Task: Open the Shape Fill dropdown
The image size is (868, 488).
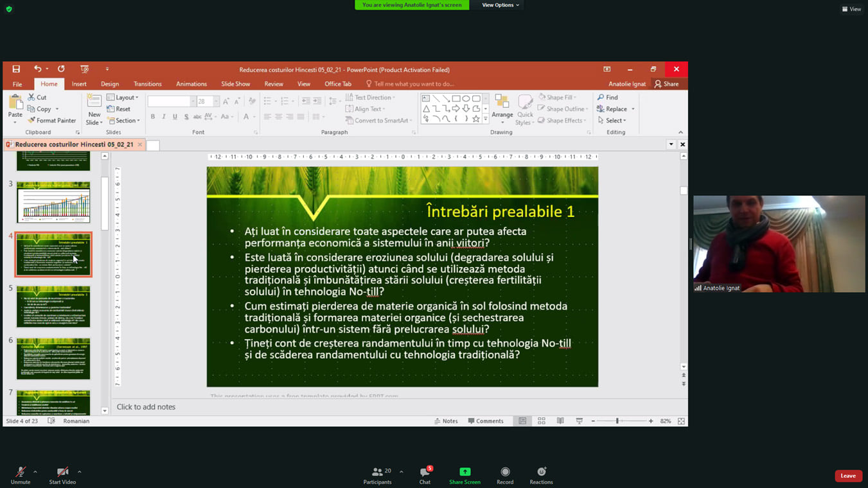Action: click(558, 98)
